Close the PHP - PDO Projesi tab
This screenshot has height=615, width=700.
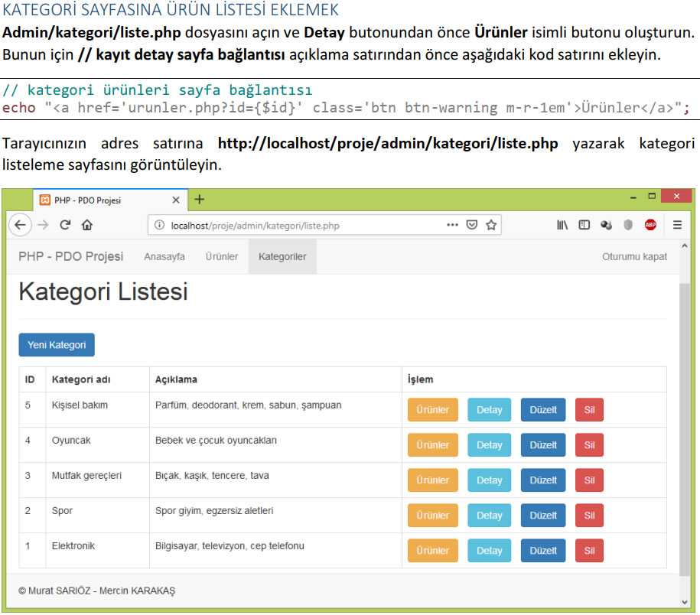point(175,200)
